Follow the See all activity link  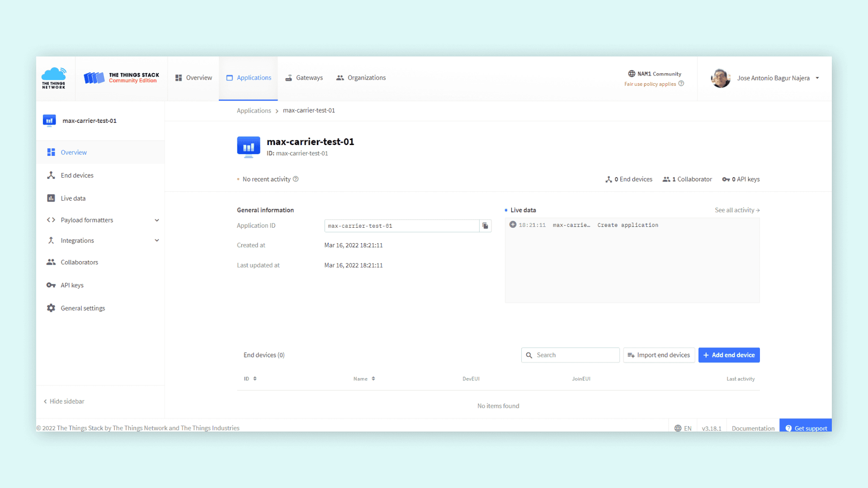(x=737, y=210)
